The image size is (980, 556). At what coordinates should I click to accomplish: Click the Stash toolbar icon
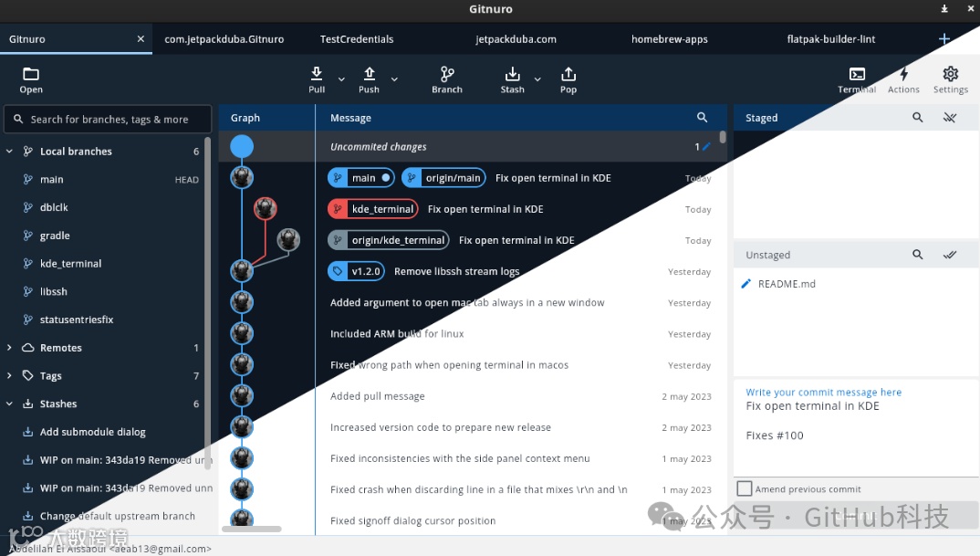[512, 80]
